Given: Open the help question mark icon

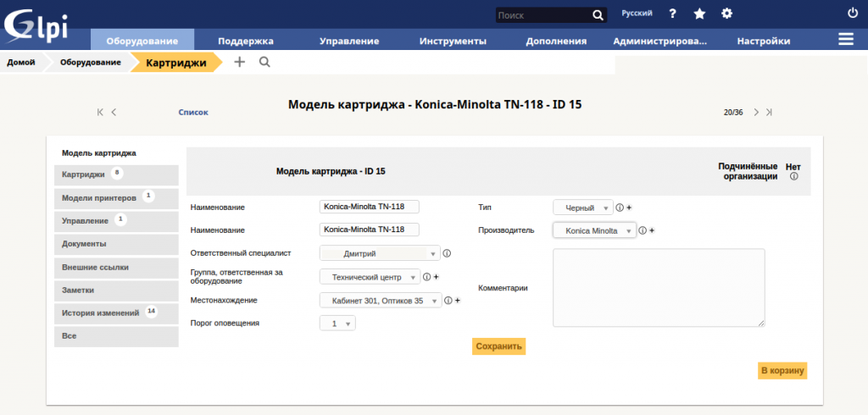Looking at the screenshot, I should [x=672, y=14].
